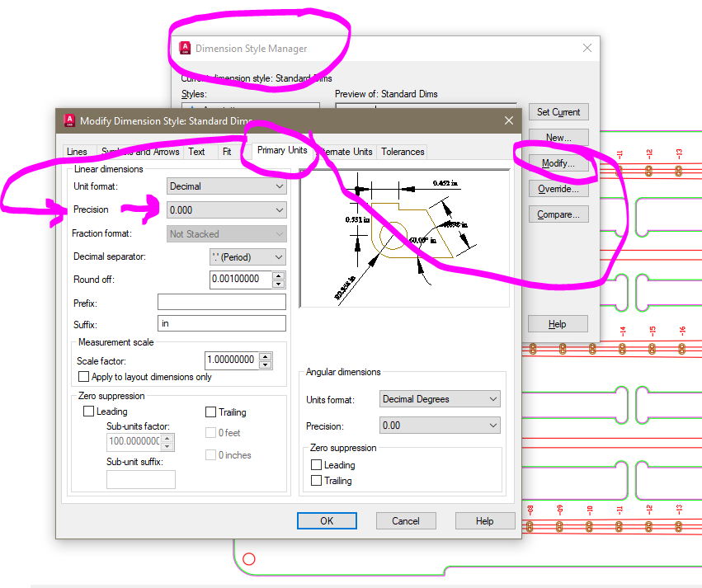Image resolution: width=702 pixels, height=588 pixels.
Task: Increase the Round off value with up arrow
Action: tap(279, 275)
